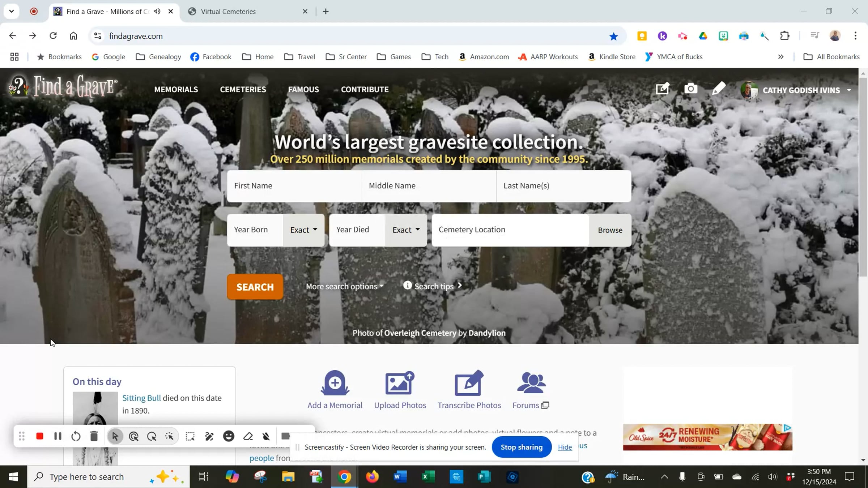Select the eraser tool in Screencastify toolbar
Image resolution: width=868 pixels, height=488 pixels.
pyautogui.click(x=248, y=436)
